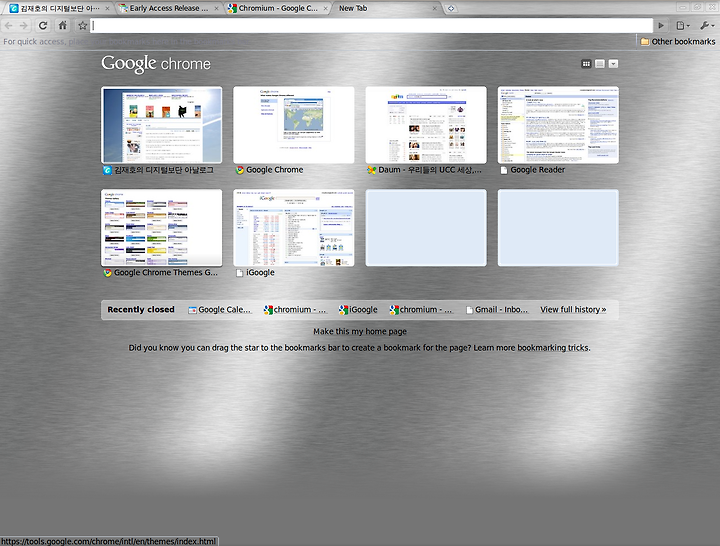Viewport: 720px width, 546px height.
Task: Switch to thumbnail grid view
Action: [586, 64]
